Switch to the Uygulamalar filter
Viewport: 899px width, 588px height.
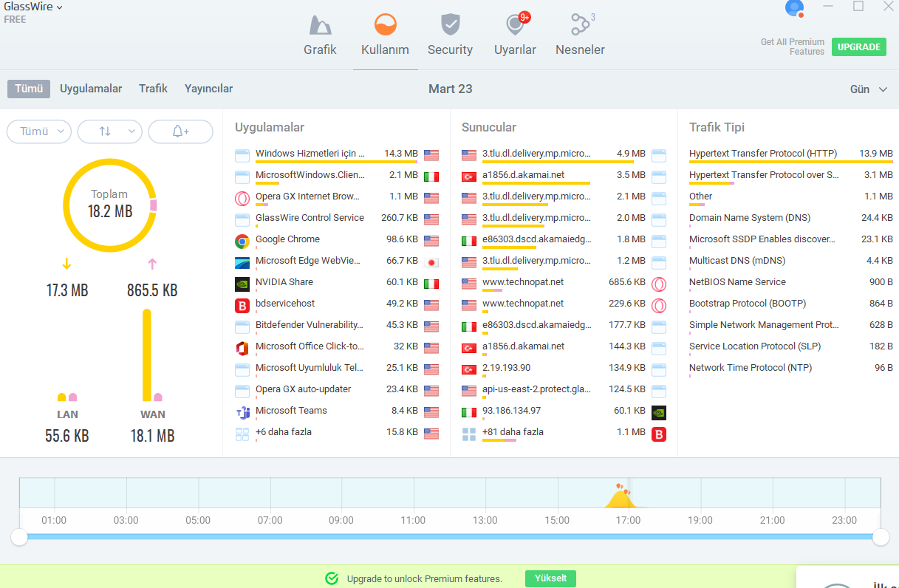[91, 89]
